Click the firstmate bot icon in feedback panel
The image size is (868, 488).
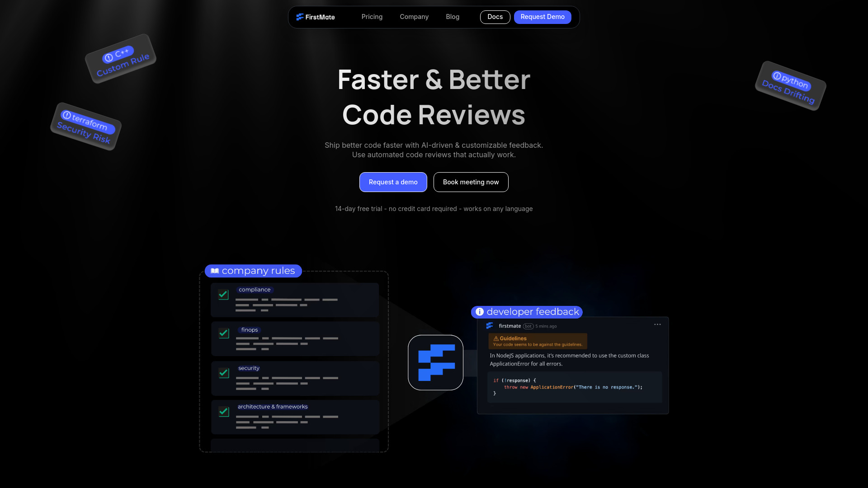tap(490, 325)
